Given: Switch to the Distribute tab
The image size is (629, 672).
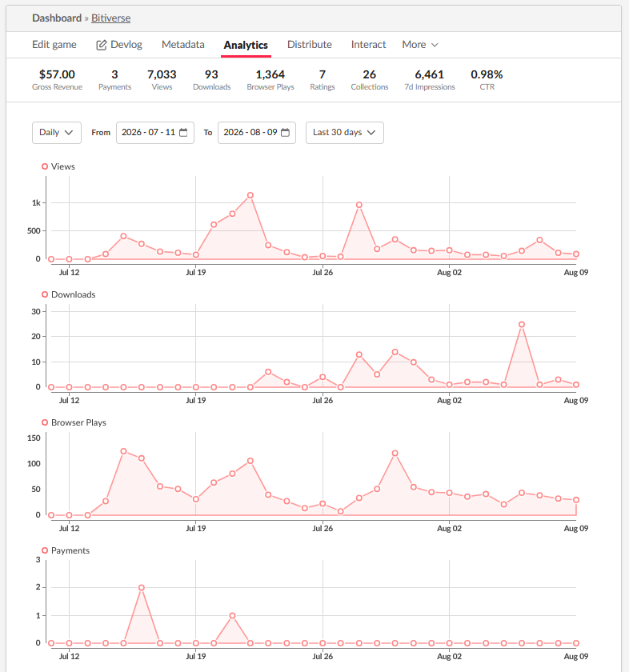Looking at the screenshot, I should tap(310, 45).
